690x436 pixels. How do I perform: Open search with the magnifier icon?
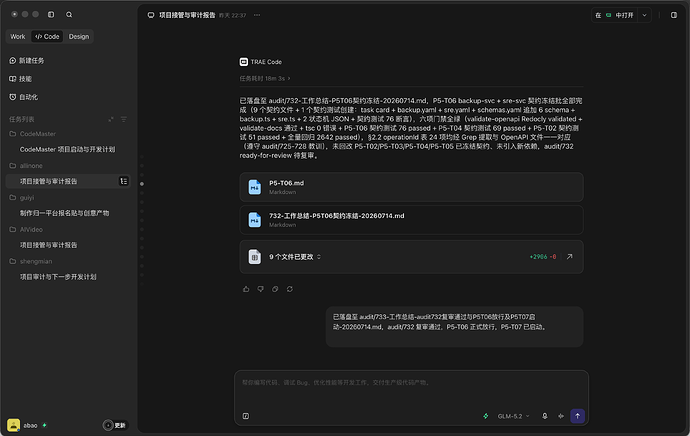pyautogui.click(x=69, y=15)
